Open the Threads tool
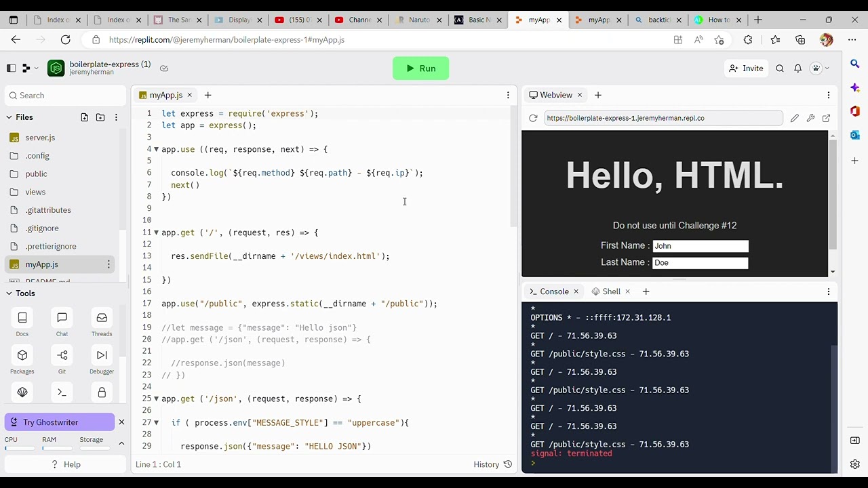The height and width of the screenshot is (488, 868). pos(102,323)
